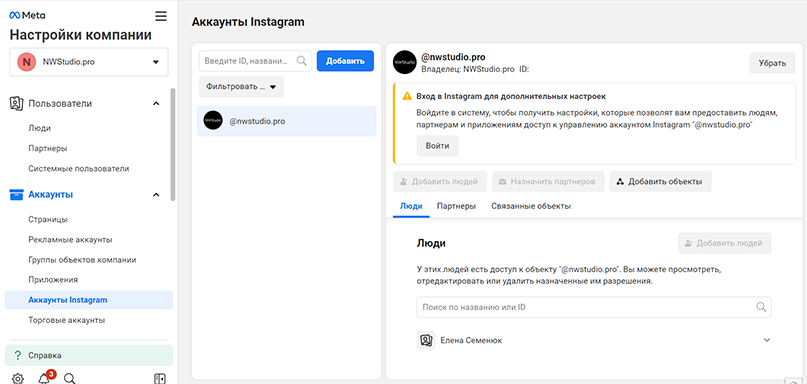Open the NWStudio.pro company dropdown
807x384 pixels.
pyautogui.click(x=89, y=62)
